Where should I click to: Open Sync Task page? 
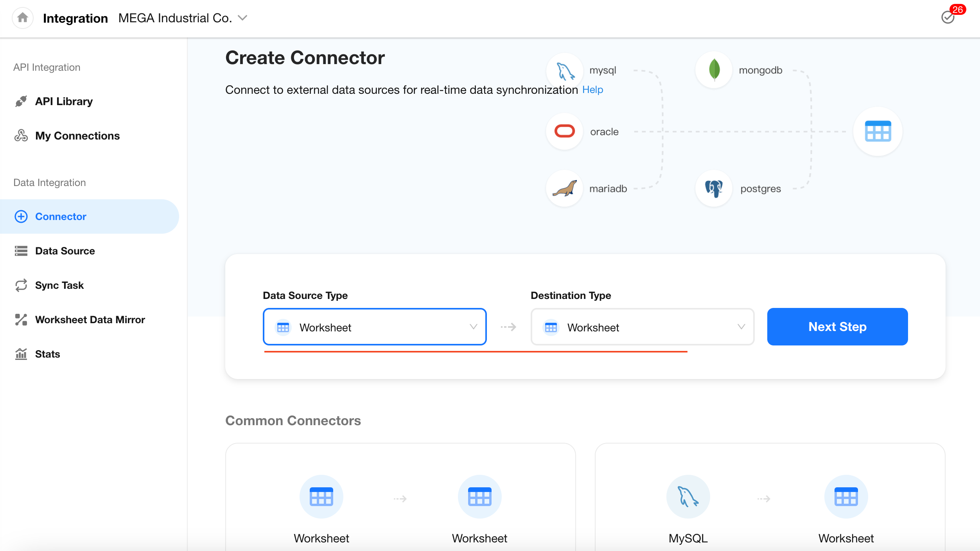click(x=59, y=285)
